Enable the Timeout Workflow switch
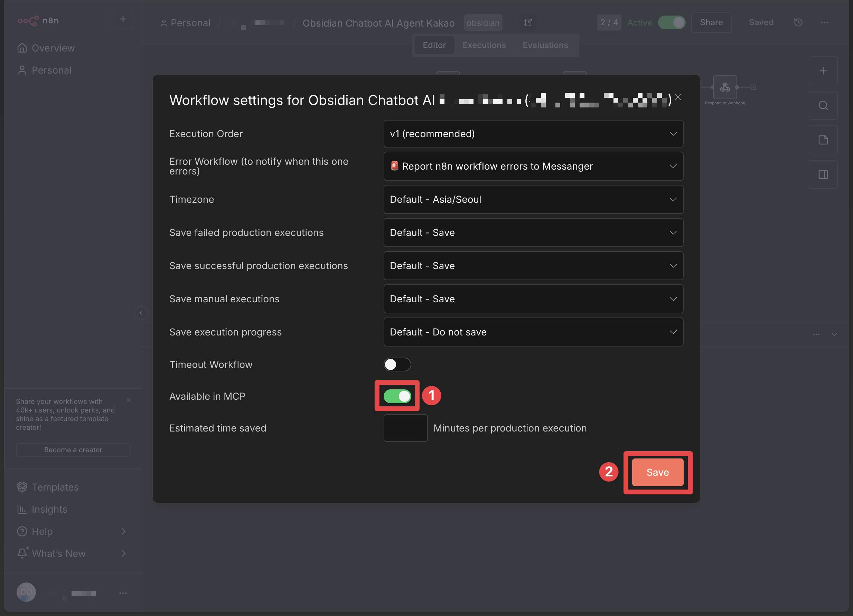 (397, 364)
